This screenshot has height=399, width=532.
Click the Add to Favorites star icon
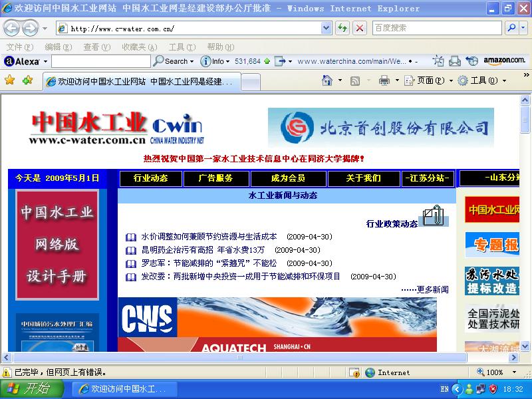click(27, 80)
